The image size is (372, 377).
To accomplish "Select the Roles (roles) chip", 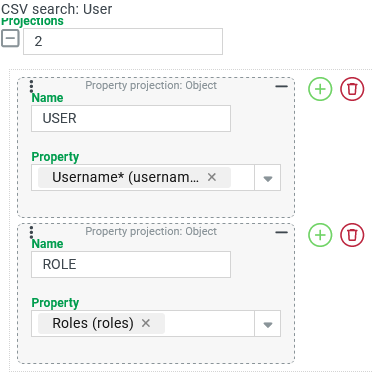I will 93,323.
